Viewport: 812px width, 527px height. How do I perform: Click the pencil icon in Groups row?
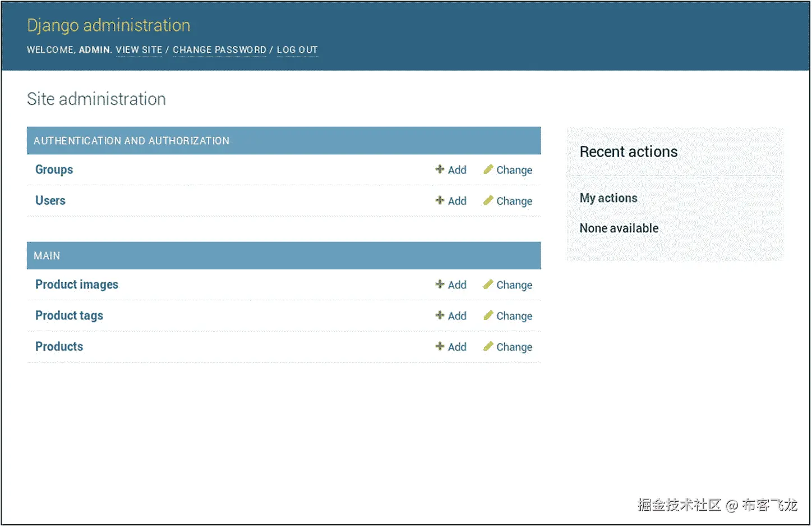point(488,169)
